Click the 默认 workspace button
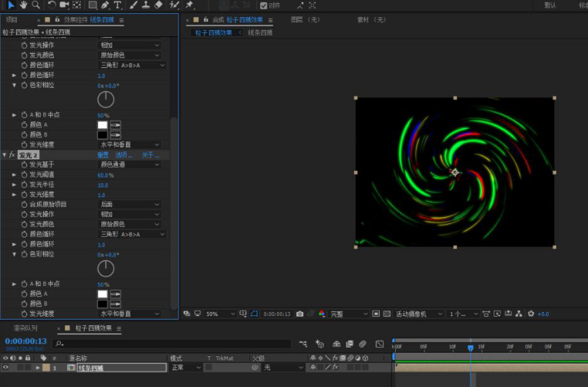Image resolution: width=588 pixels, height=387 pixels. pos(550,5)
